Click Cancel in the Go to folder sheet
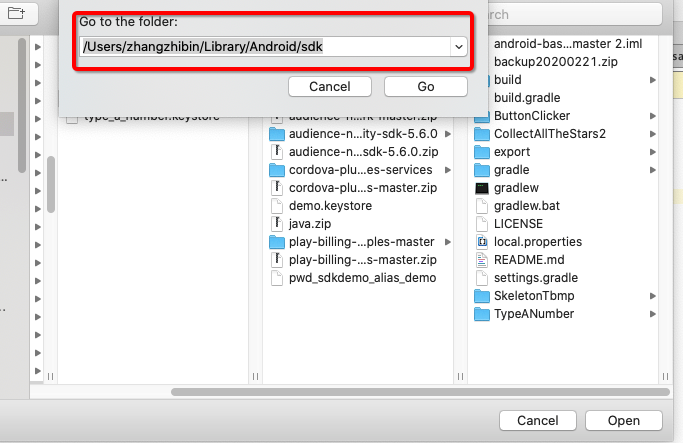This screenshot has width=683, height=443. 330,86
